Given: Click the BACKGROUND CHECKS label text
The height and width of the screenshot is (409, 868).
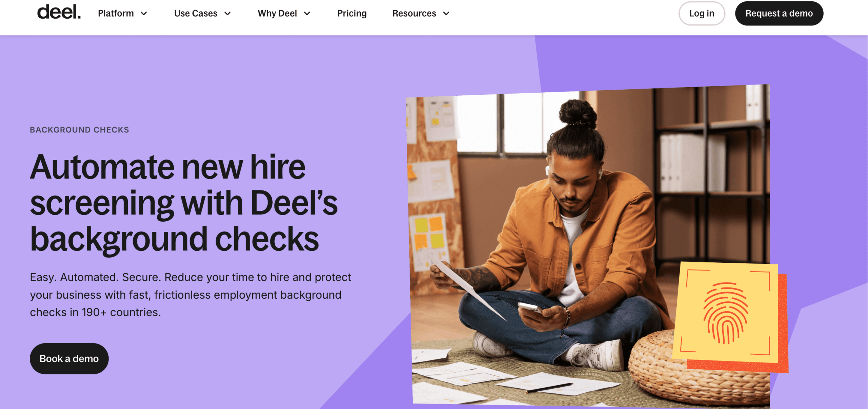Looking at the screenshot, I should point(79,129).
